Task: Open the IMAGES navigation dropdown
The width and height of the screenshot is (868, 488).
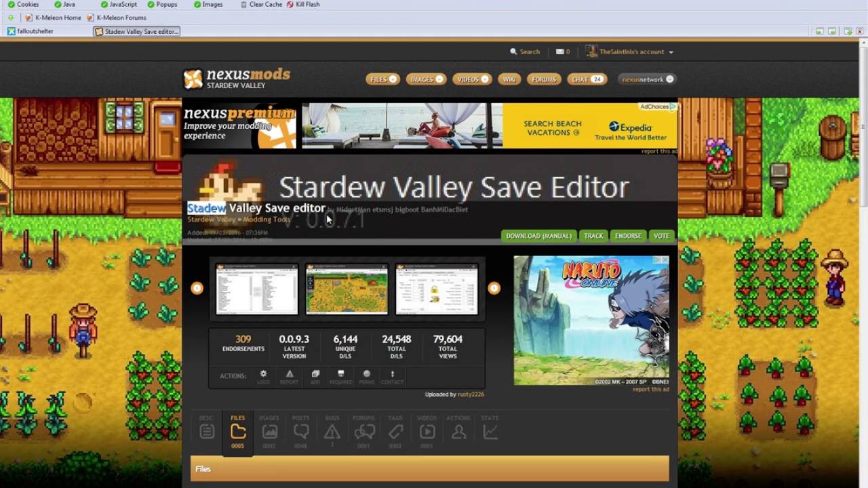Action: pyautogui.click(x=426, y=79)
